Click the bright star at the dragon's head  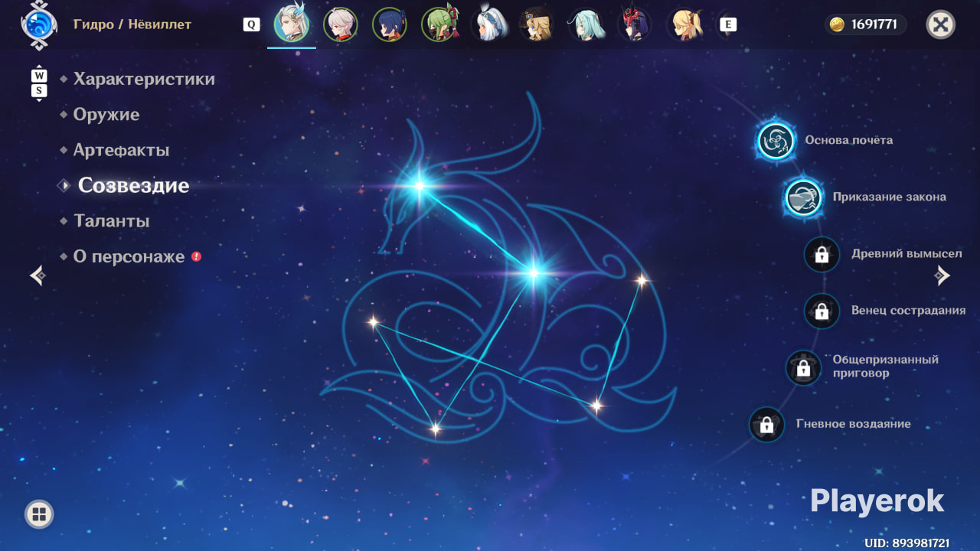click(419, 184)
